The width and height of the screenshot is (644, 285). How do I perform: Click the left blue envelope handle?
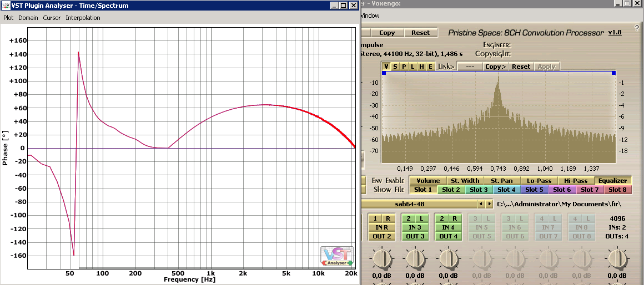point(384,73)
